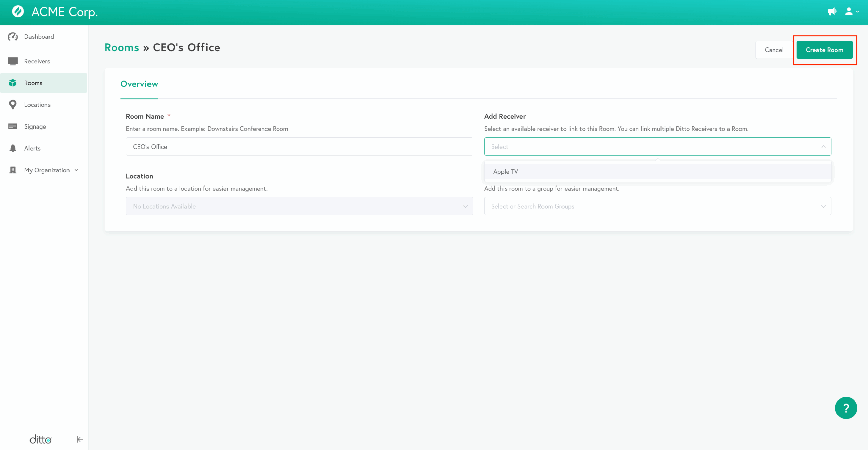
Task: Click the Locations pin icon
Action: coord(13,105)
